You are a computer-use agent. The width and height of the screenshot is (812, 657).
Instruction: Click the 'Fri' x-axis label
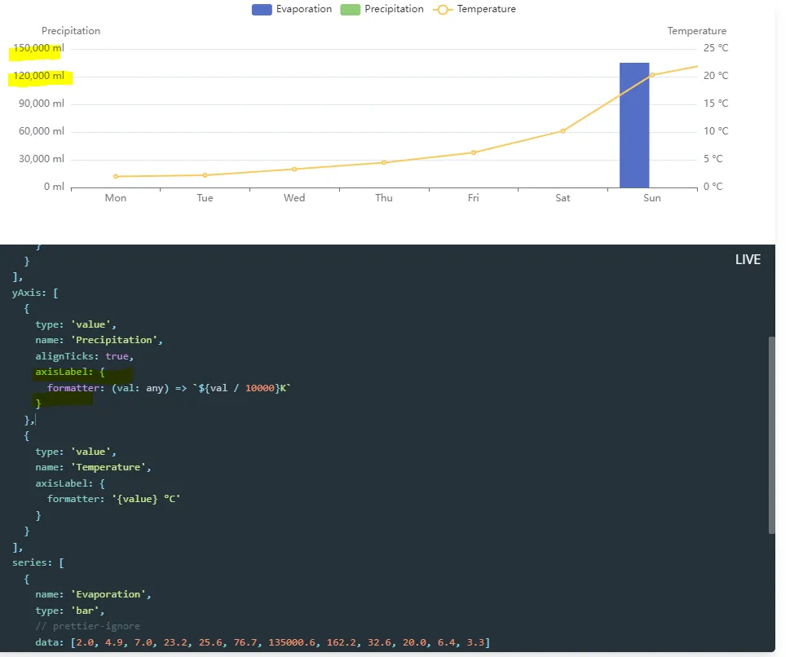pos(474,198)
